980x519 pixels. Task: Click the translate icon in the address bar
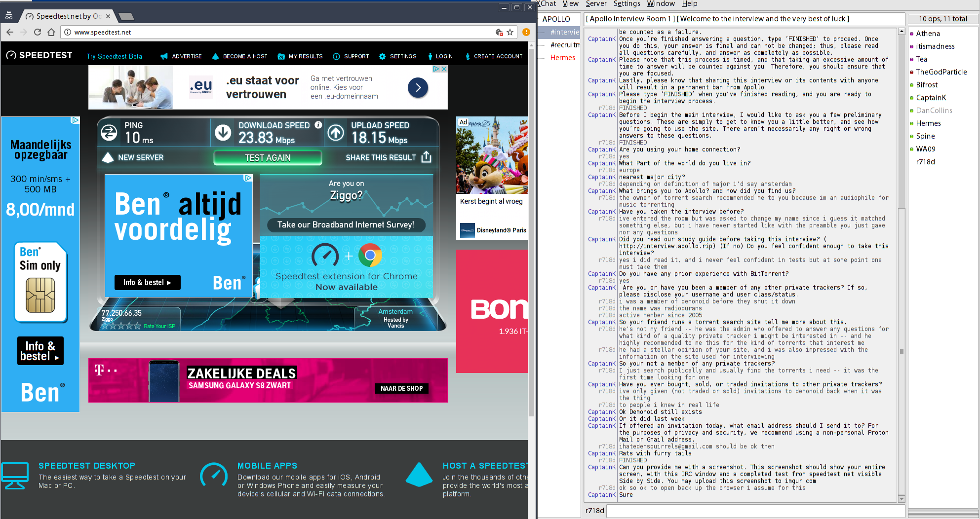pos(499,32)
